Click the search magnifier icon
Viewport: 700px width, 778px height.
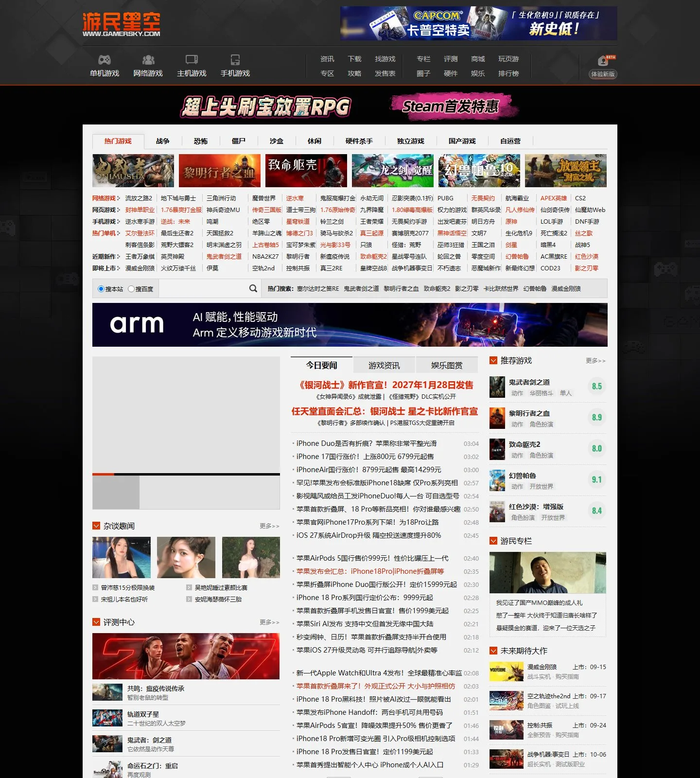pos(253,288)
